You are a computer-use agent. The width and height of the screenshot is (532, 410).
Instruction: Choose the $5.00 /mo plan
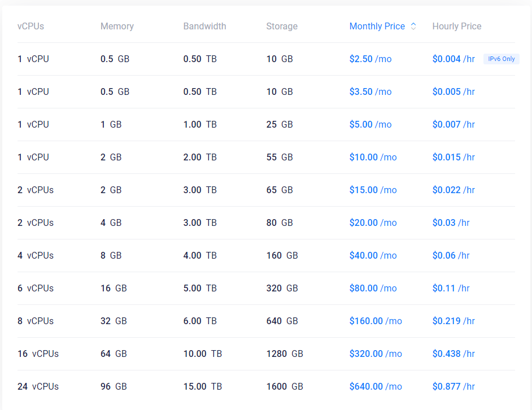pyautogui.click(x=370, y=125)
